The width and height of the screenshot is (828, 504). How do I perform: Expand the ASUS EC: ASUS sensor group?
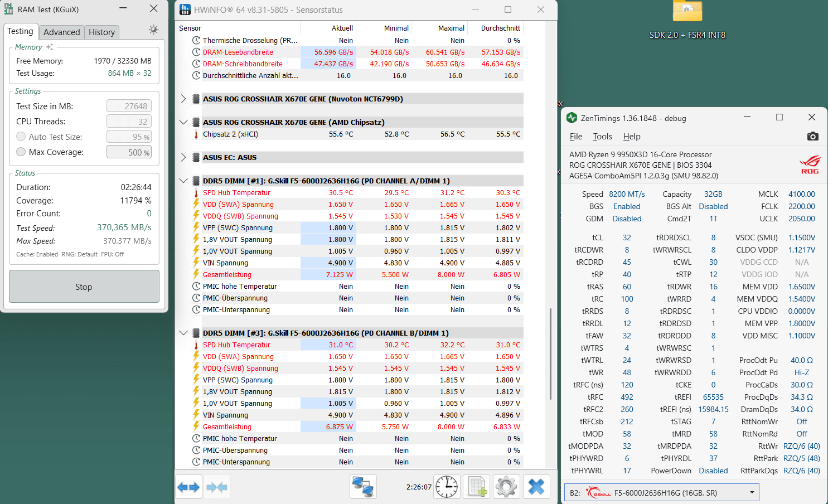pyautogui.click(x=183, y=157)
